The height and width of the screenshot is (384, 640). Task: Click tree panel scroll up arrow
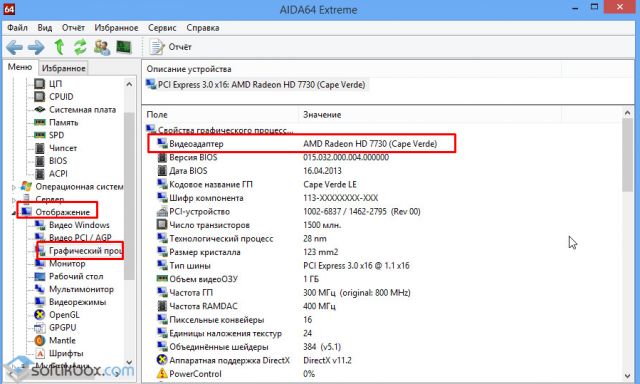129,84
